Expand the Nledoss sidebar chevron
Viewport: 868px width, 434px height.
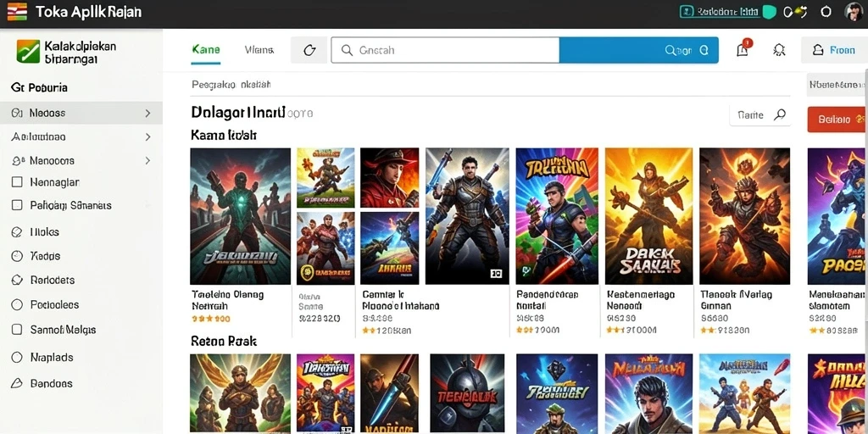(x=147, y=113)
